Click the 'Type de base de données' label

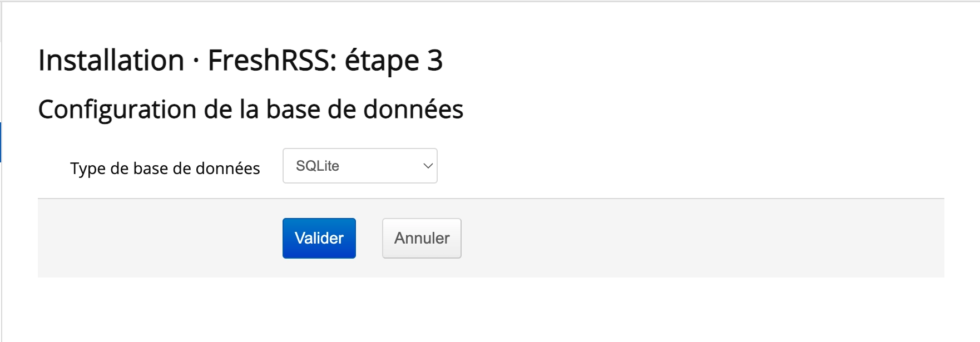tap(165, 168)
